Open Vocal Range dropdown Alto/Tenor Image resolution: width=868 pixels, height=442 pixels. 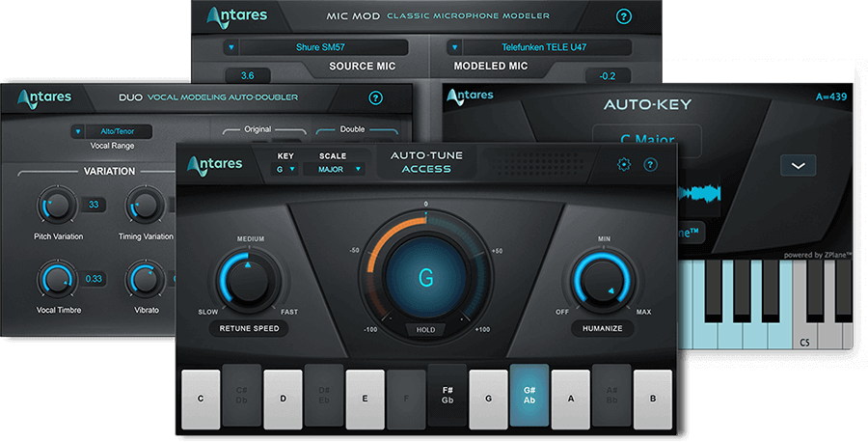click(x=111, y=131)
